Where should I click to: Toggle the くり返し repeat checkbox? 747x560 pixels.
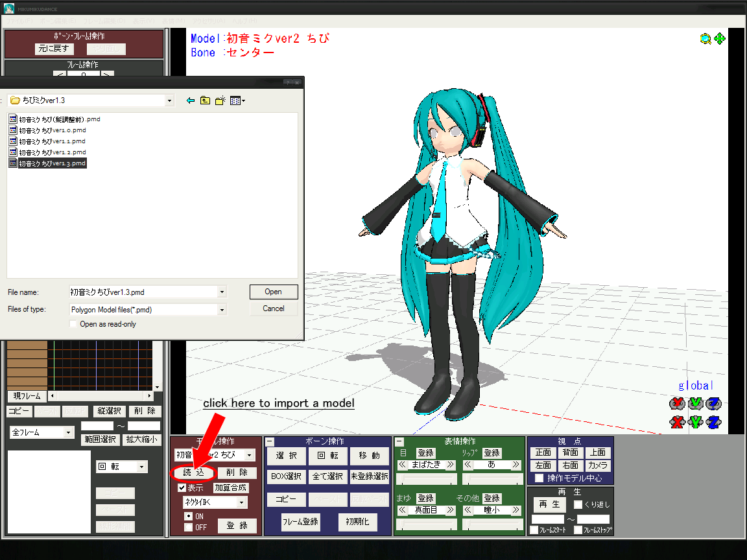pos(578,505)
